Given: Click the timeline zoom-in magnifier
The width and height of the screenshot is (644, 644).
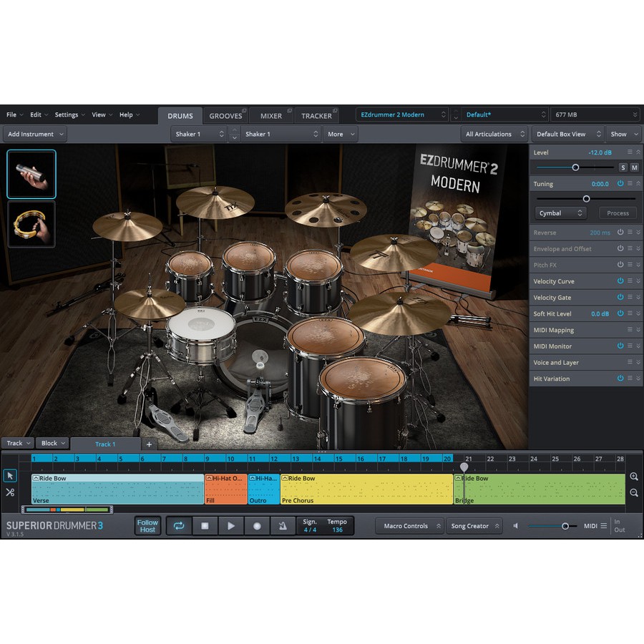Looking at the screenshot, I should [x=633, y=476].
